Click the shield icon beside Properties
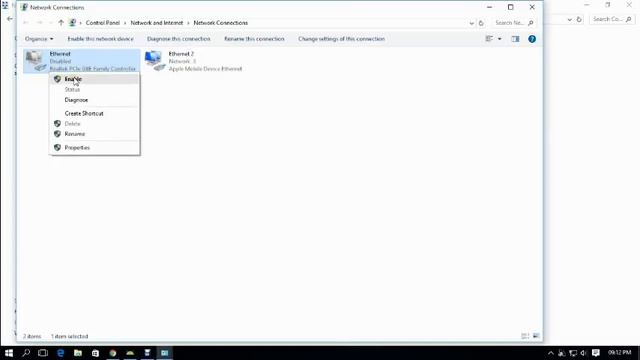640x360 pixels. 58,148
